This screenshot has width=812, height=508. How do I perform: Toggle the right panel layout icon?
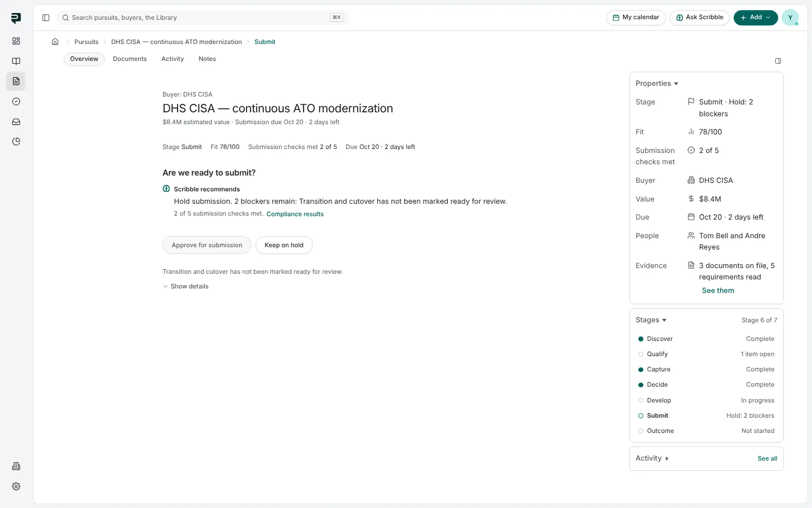coord(778,61)
